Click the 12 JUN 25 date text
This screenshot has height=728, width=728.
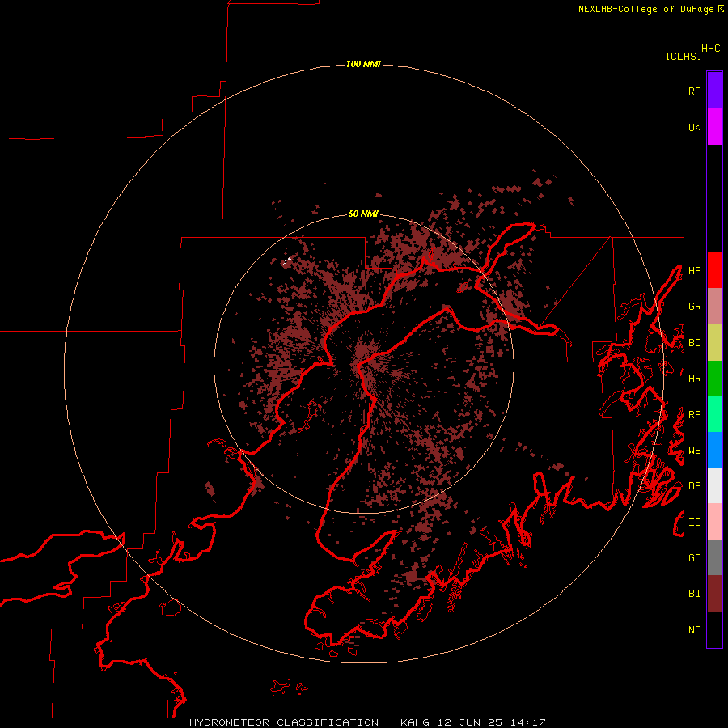[470, 722]
